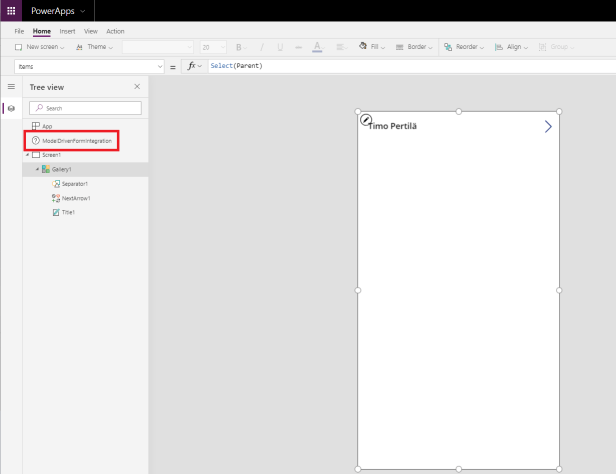Switch to the Insert tab
Screen dimensions: 616x474
67,31
